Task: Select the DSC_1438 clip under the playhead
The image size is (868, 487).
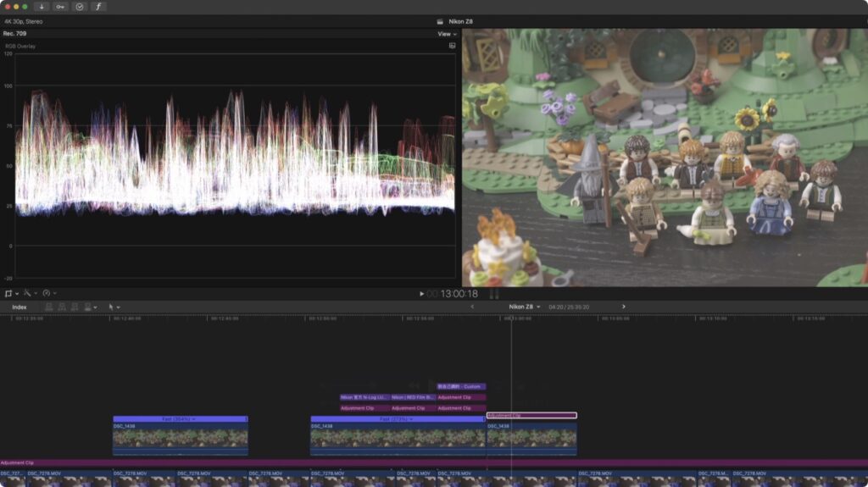Action: (x=531, y=440)
